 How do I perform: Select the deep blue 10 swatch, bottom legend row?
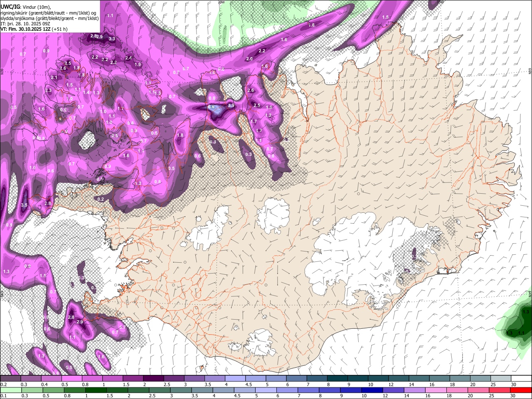click(x=371, y=390)
